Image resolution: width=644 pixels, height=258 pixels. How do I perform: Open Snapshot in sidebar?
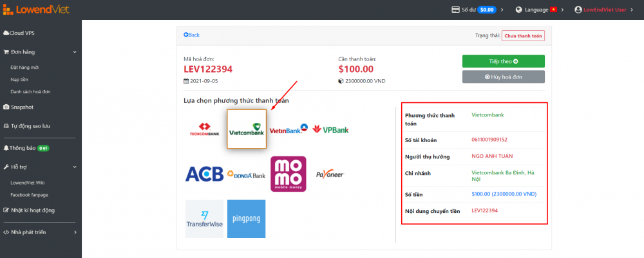click(x=19, y=107)
